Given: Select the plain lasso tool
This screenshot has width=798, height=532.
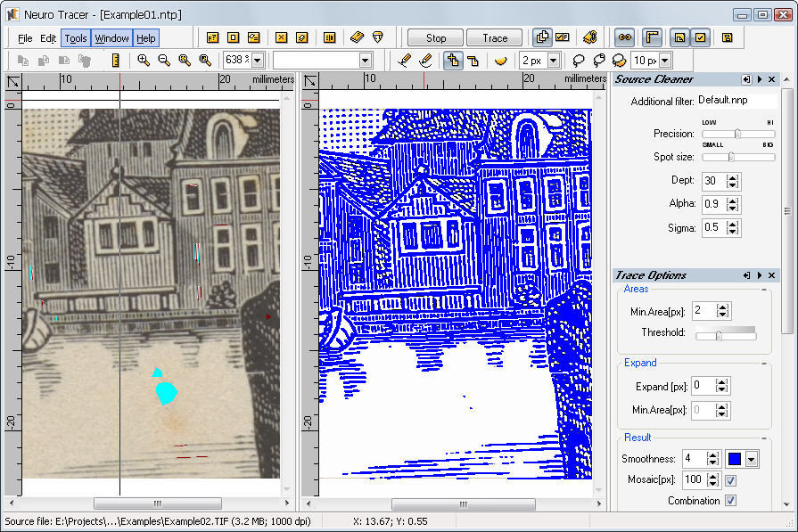Looking at the screenshot, I should (x=578, y=61).
